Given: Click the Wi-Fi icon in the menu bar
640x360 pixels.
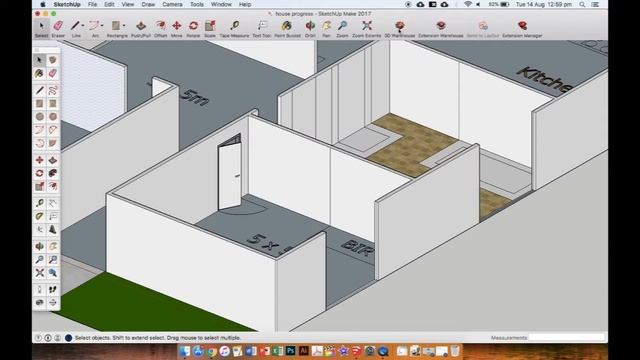Looking at the screenshot, I should pyautogui.click(x=468, y=4).
